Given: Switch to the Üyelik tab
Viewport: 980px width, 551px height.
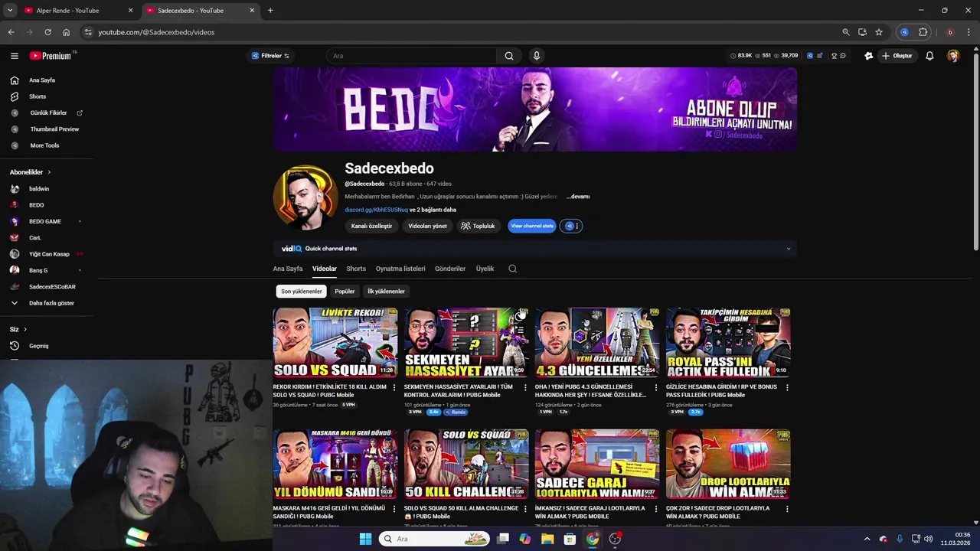Looking at the screenshot, I should (x=485, y=269).
